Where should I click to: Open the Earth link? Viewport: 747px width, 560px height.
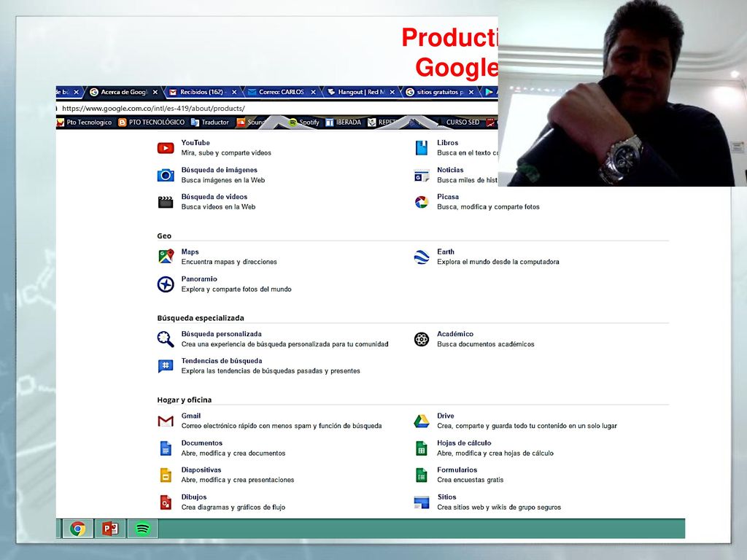446,252
